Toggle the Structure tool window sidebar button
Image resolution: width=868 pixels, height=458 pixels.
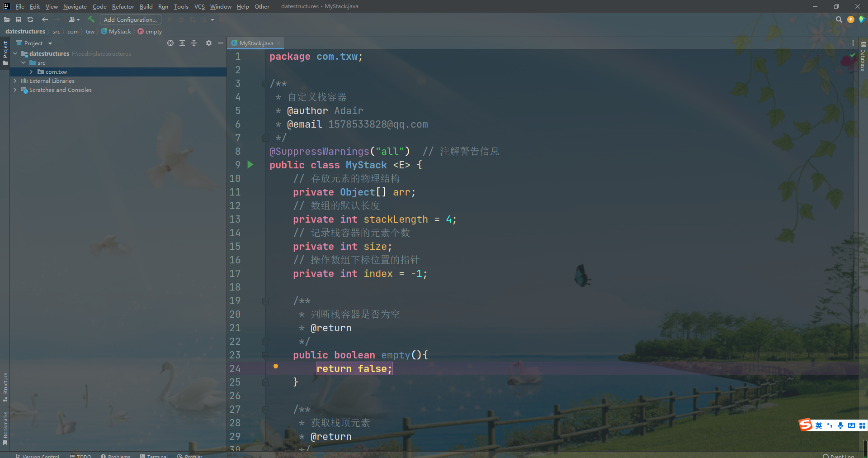[5, 387]
